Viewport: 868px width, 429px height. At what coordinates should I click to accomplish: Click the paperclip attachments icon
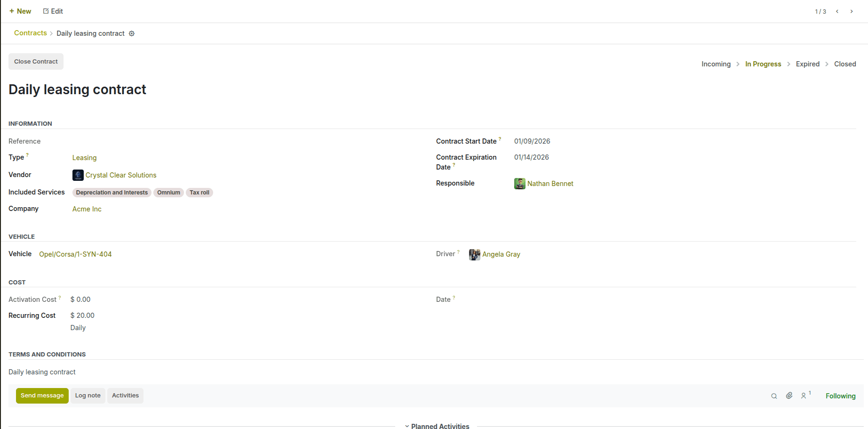789,396
